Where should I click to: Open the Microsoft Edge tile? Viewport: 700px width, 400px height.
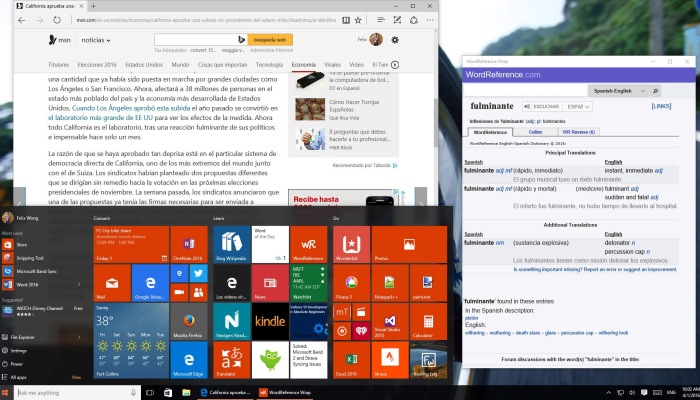[189, 360]
